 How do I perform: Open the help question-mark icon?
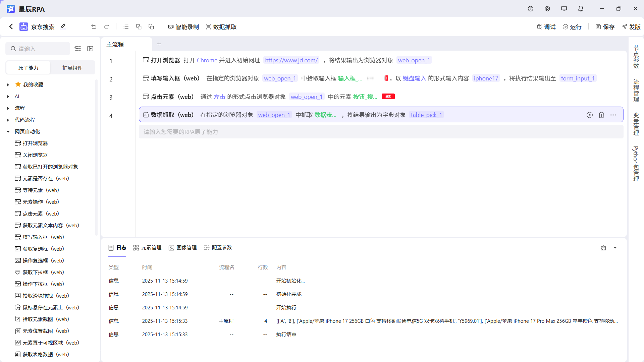click(x=530, y=9)
